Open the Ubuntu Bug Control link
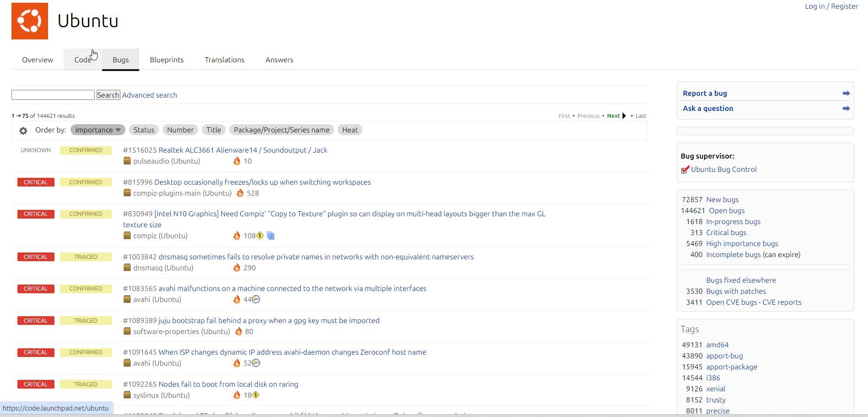 pos(723,170)
